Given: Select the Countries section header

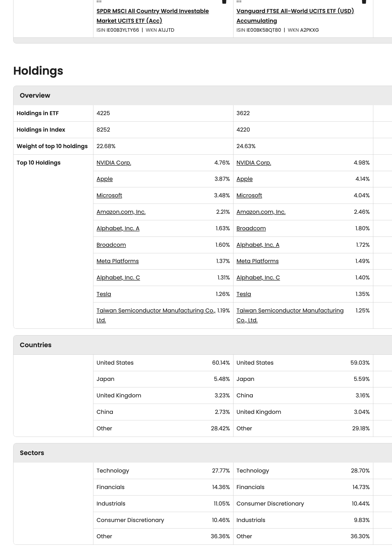Looking at the screenshot, I should [202, 345].
